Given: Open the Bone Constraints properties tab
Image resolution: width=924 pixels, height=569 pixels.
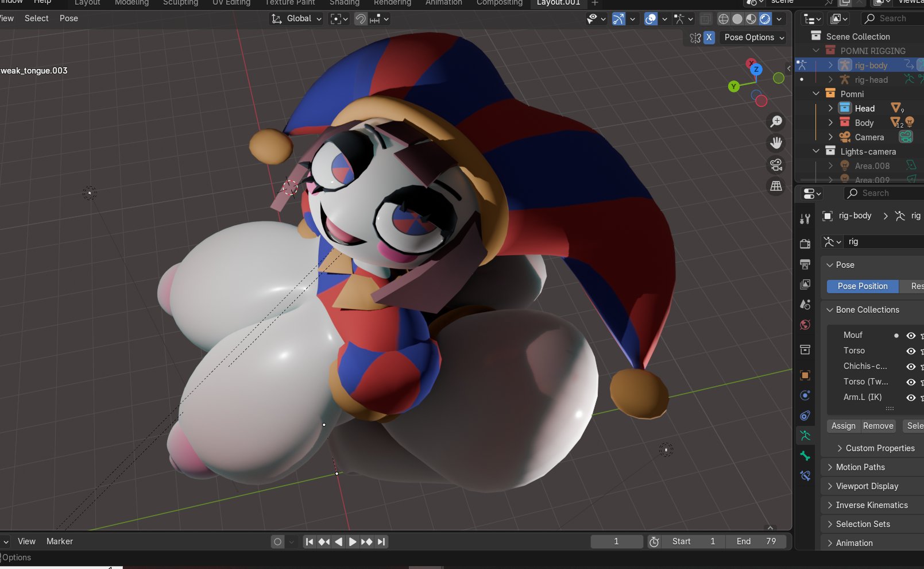Looking at the screenshot, I should [805, 476].
